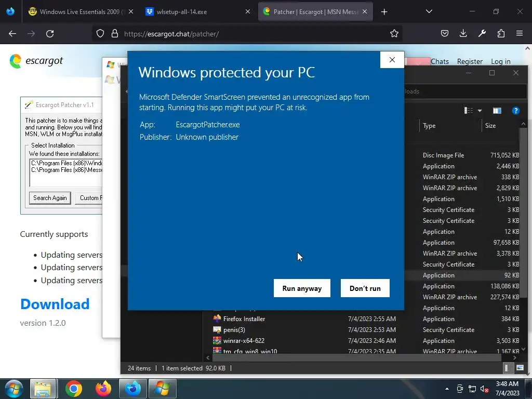
Task: Open the browser downloads panel
Action: (x=463, y=33)
